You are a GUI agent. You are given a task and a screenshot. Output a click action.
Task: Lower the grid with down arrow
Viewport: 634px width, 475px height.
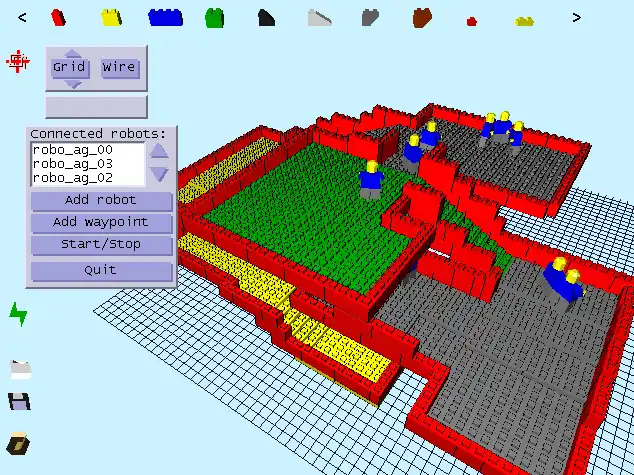73,84
